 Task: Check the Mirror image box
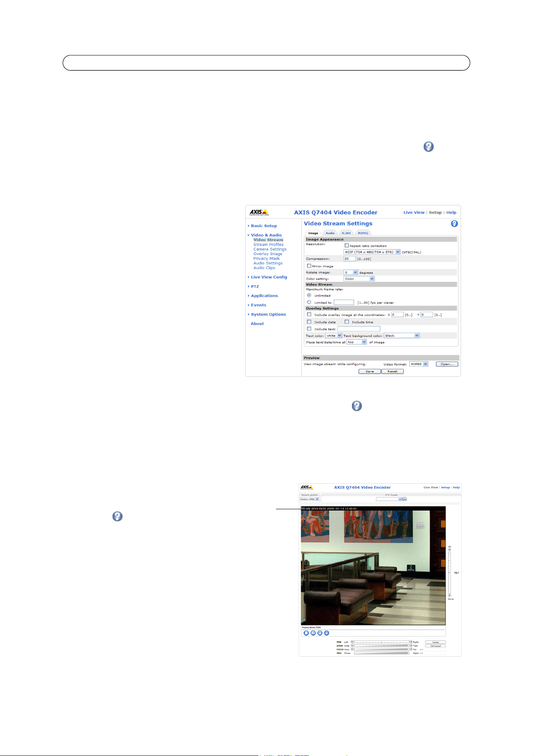pos(309,266)
